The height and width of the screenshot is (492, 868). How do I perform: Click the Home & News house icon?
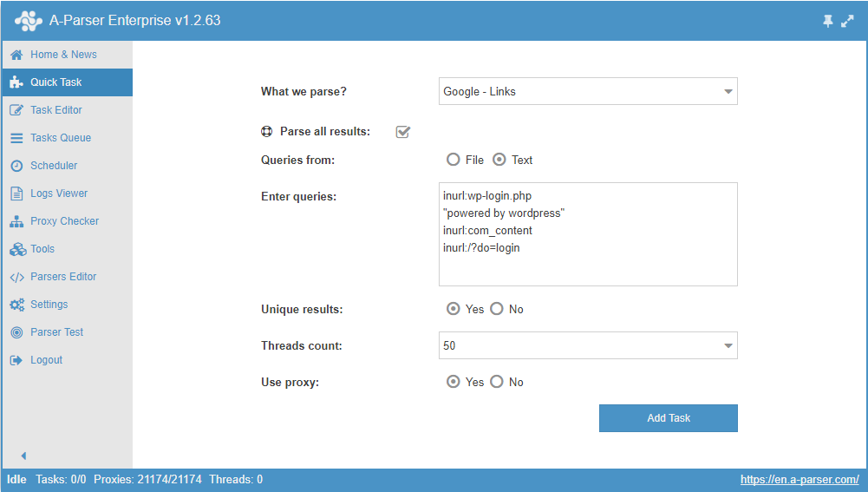[x=16, y=55]
